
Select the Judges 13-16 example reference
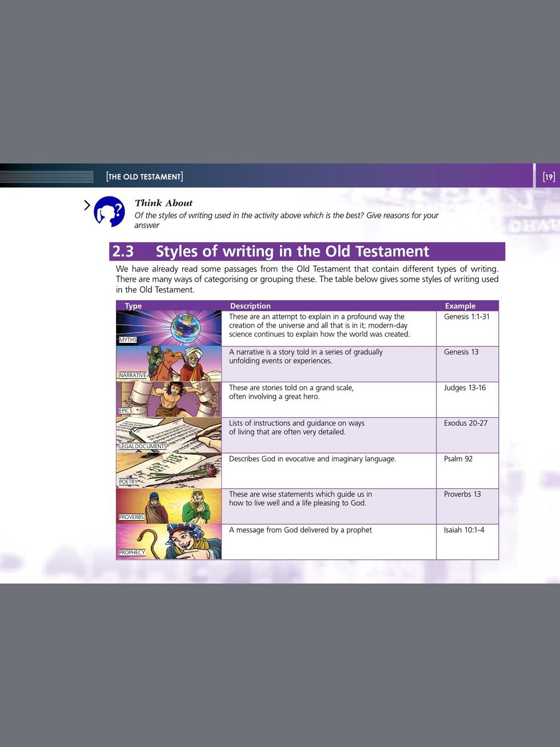465,388
